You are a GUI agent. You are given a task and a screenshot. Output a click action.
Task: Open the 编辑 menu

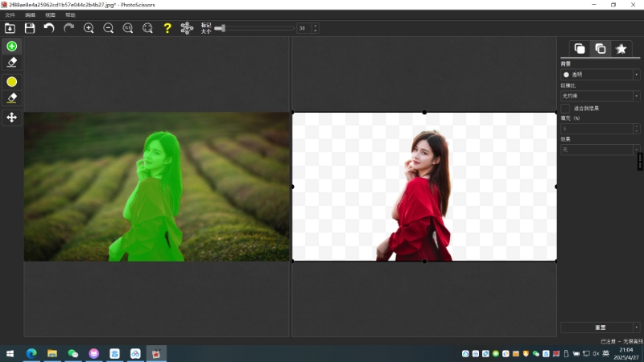tap(30, 15)
